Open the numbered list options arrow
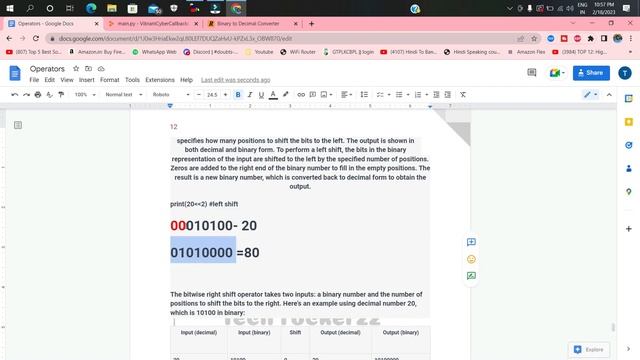This screenshot has width=640, height=360. [x=427, y=95]
